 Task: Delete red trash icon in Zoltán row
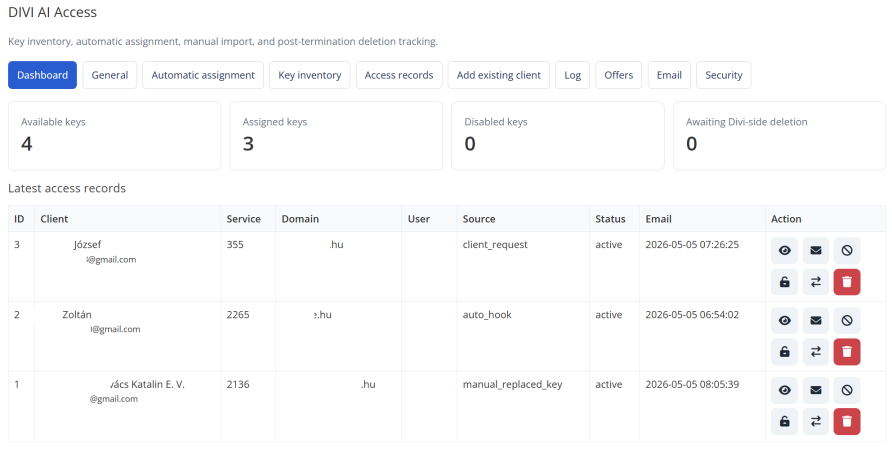pyautogui.click(x=847, y=352)
